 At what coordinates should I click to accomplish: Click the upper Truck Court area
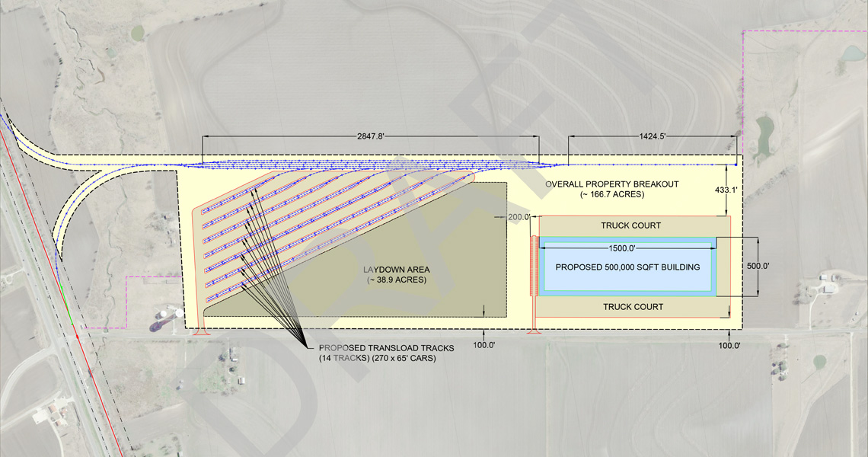[x=629, y=225]
